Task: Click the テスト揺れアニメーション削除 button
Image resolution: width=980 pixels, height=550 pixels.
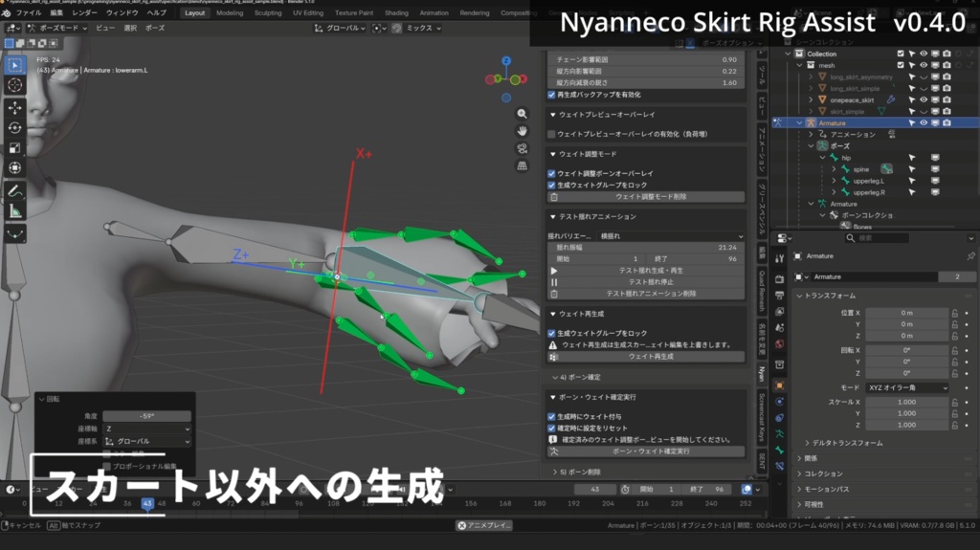Action: pos(646,294)
